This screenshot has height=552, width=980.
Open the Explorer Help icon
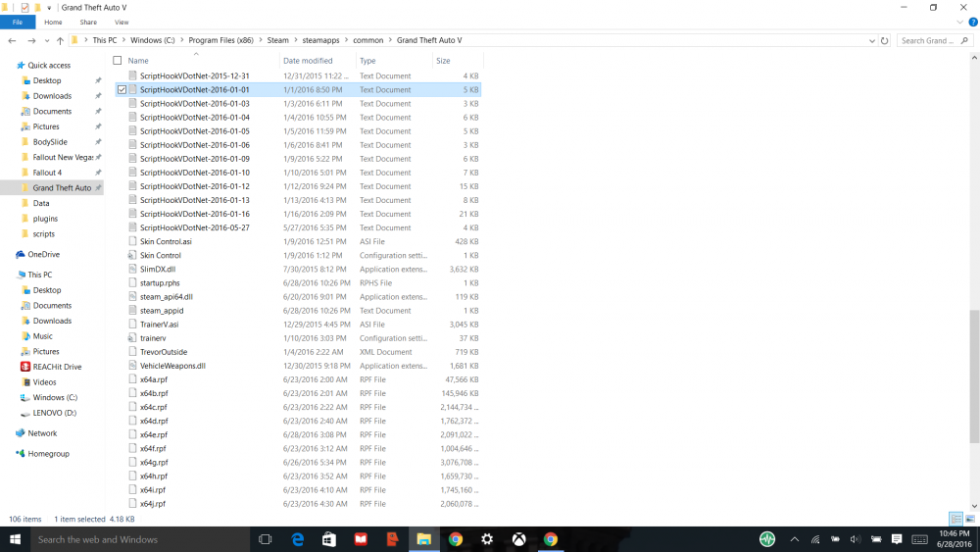(x=972, y=22)
